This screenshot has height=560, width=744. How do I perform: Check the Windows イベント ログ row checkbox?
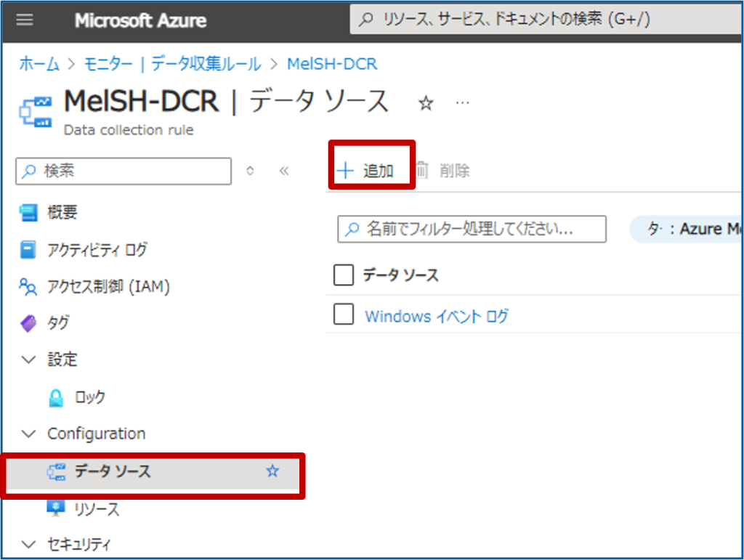344,314
